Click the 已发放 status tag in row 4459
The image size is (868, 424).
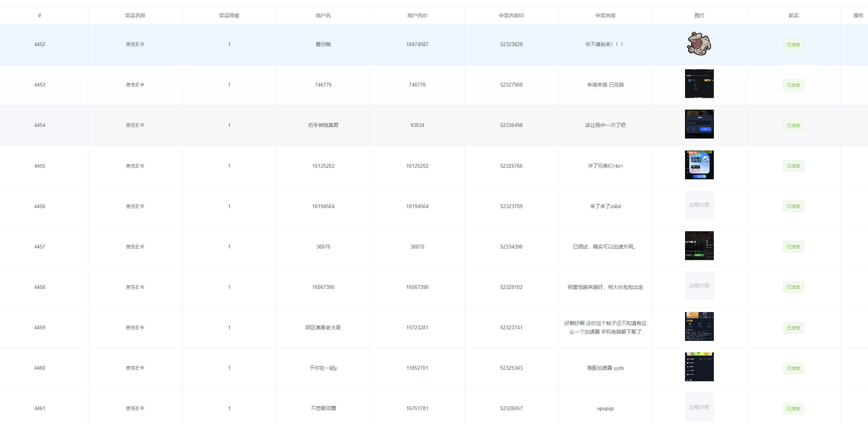[793, 328]
